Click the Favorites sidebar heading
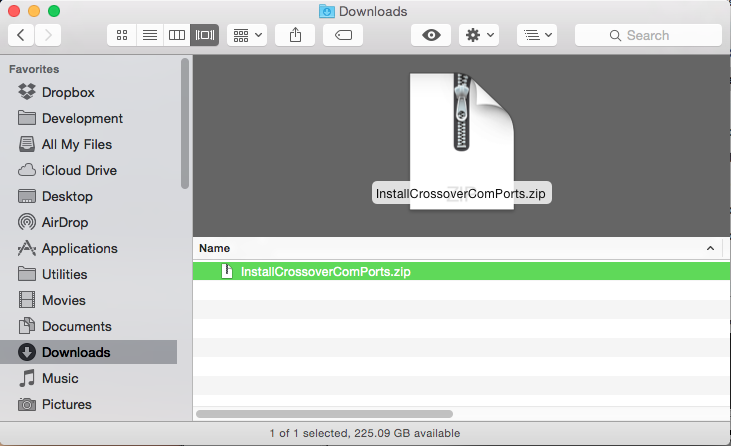 tap(34, 69)
